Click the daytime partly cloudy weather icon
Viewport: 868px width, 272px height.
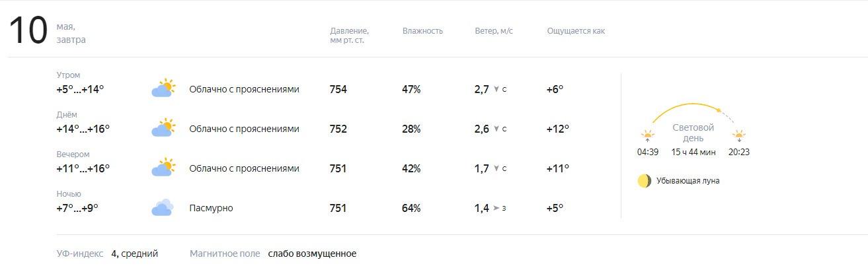click(163, 128)
